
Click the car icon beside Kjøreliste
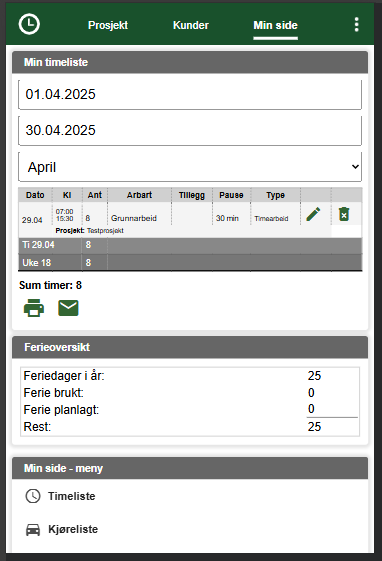(x=33, y=530)
